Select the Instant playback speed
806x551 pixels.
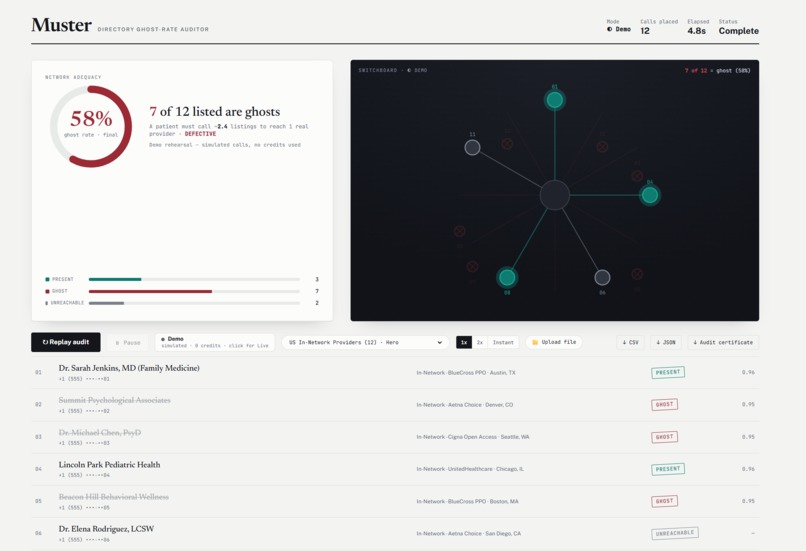pos(503,342)
